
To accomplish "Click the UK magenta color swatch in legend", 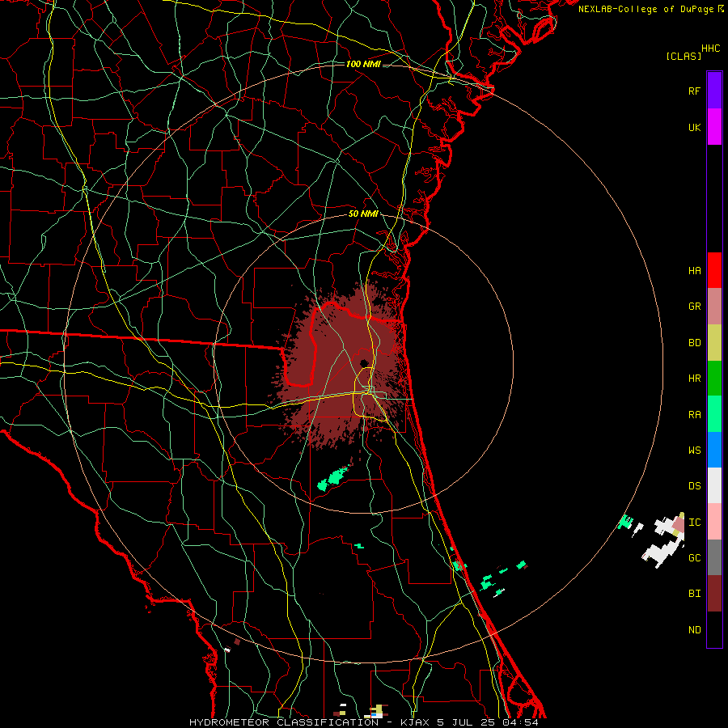I will 714,127.
